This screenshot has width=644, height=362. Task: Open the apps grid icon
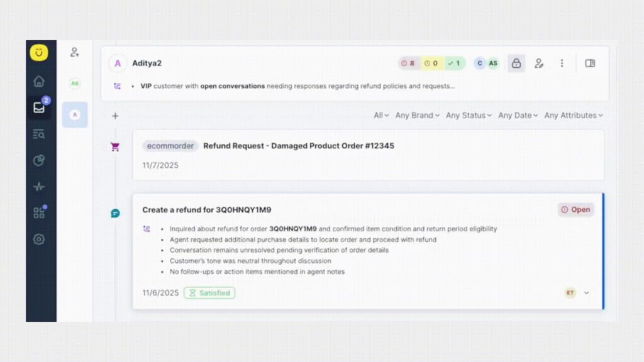[x=39, y=212]
